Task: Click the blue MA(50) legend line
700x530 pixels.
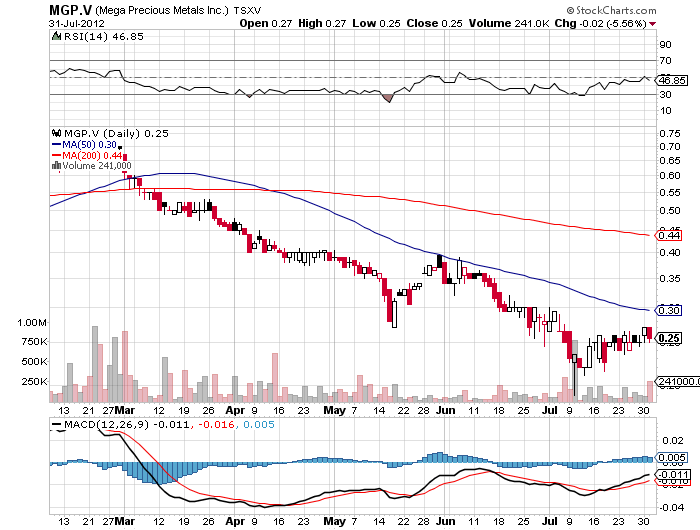Action: [56, 145]
